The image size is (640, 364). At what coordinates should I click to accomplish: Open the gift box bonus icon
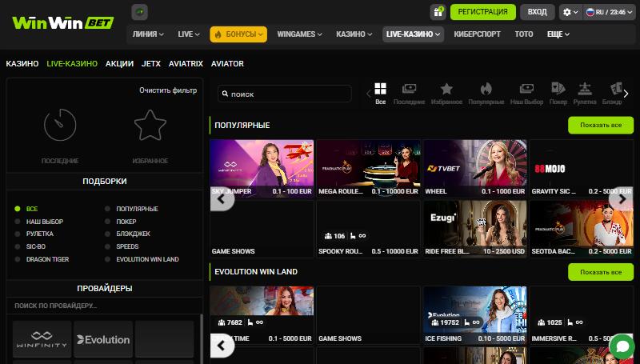[438, 12]
